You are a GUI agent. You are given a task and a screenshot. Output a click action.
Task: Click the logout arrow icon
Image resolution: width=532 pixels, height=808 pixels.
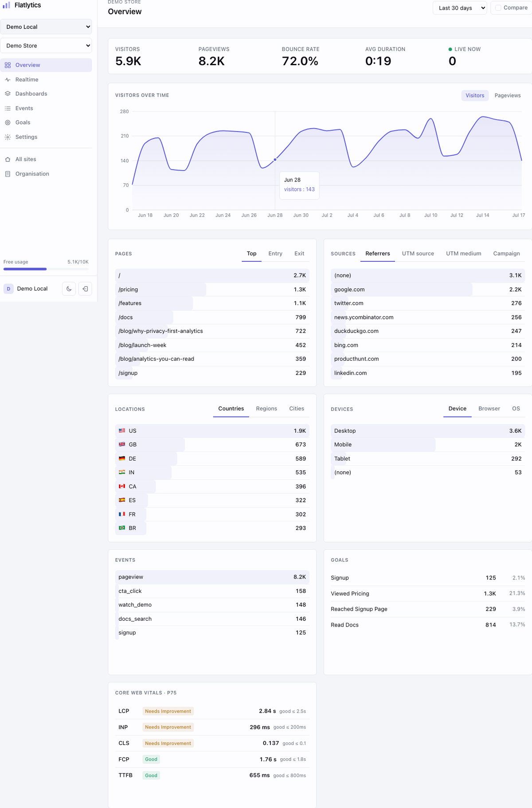[x=85, y=289]
